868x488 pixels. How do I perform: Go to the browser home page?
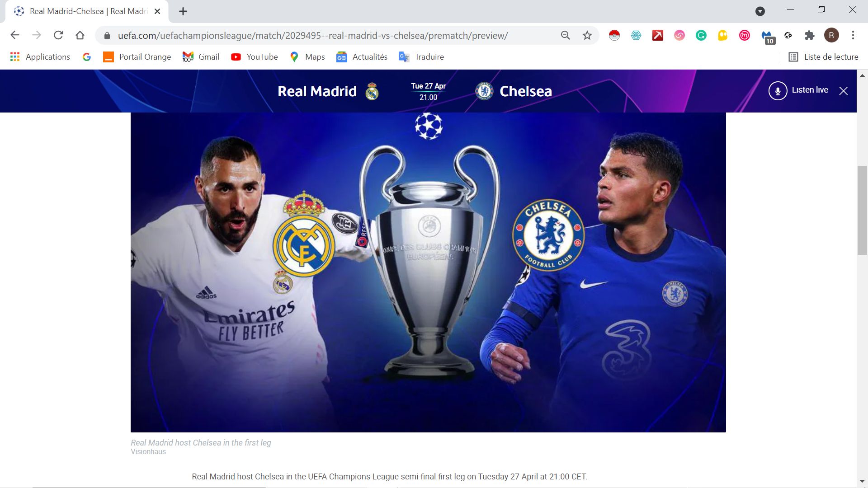pyautogui.click(x=80, y=35)
